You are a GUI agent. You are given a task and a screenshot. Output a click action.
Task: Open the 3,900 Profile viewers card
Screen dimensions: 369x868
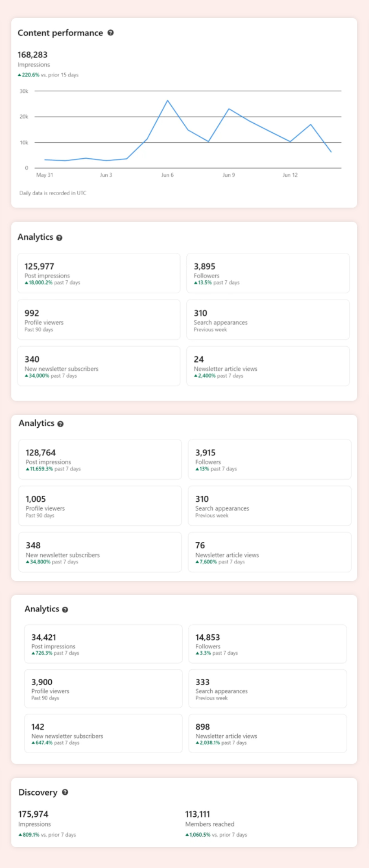[103, 689]
